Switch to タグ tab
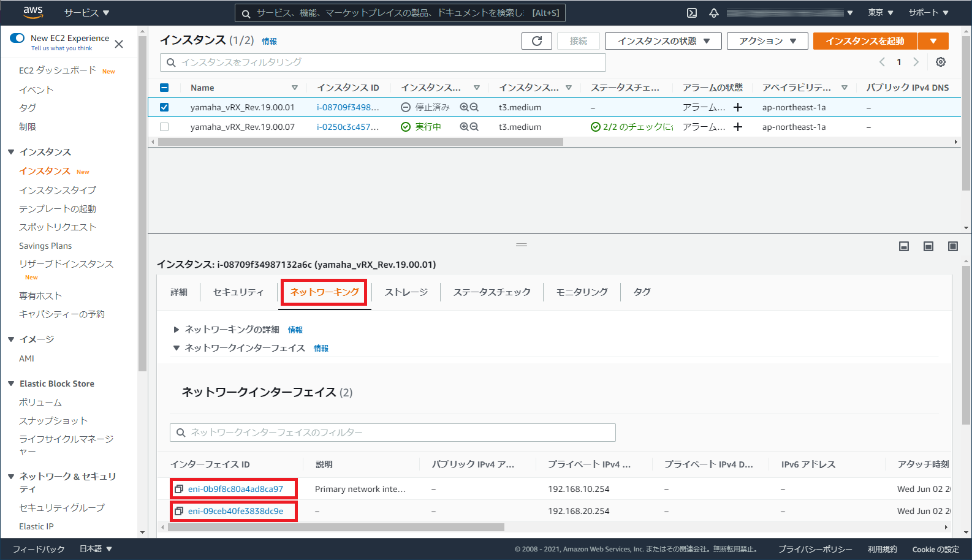This screenshot has width=972, height=560. (642, 292)
